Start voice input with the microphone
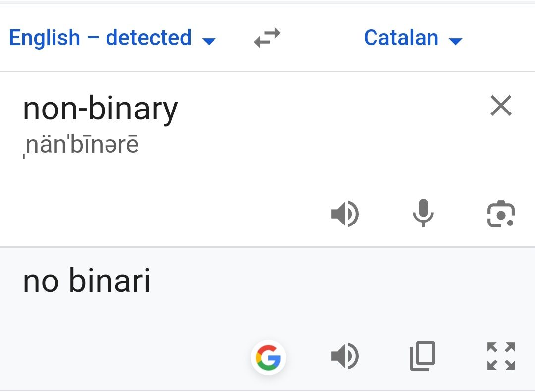 (423, 215)
